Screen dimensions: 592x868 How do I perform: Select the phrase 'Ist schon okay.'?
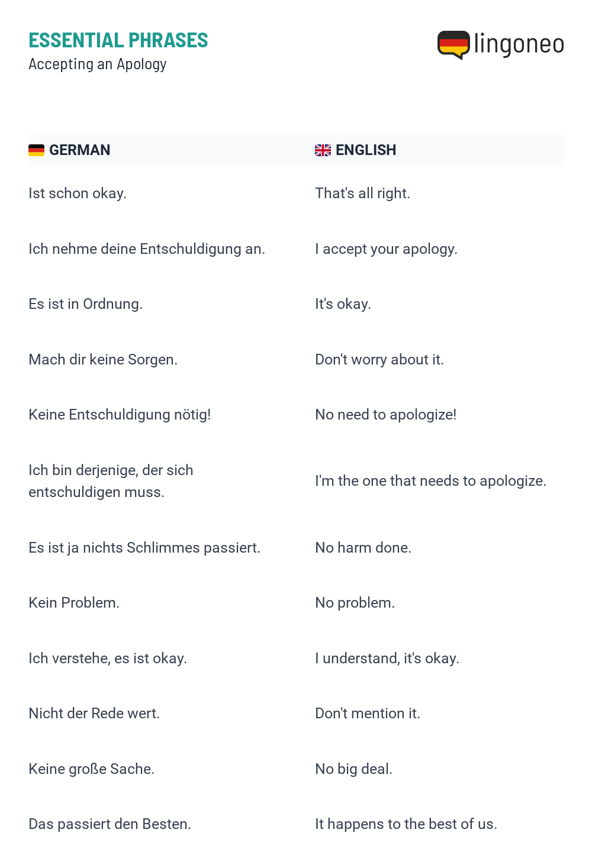78,193
